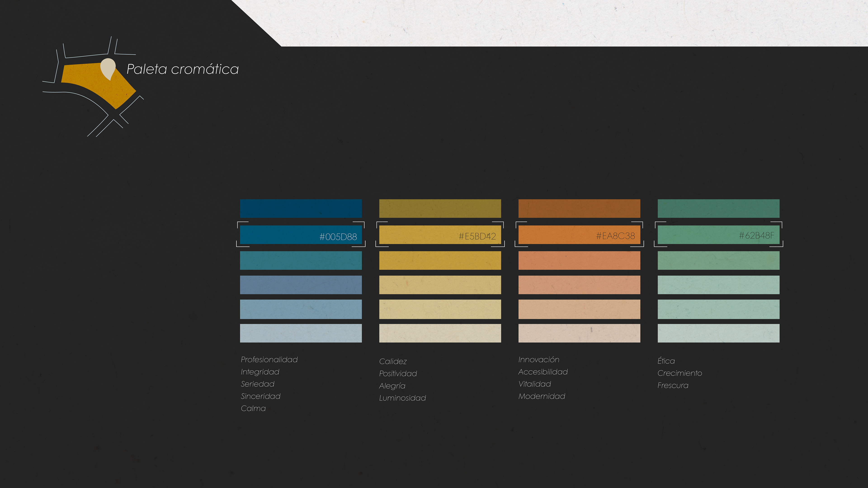Pick the fifth swatch in the yellow column
The width and height of the screenshot is (868, 488).
point(440,309)
